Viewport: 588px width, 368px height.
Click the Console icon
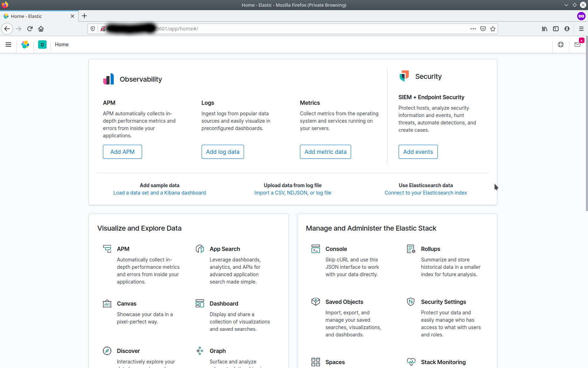316,249
